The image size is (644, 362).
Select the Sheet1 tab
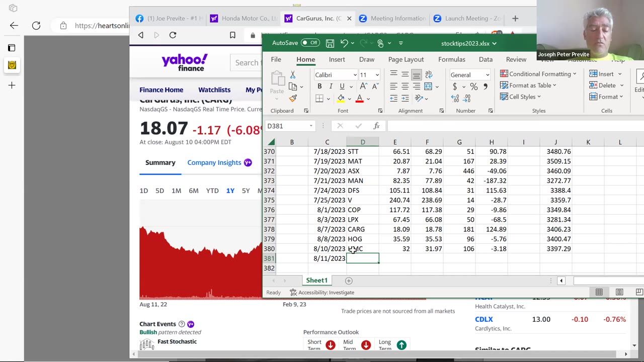316,281
